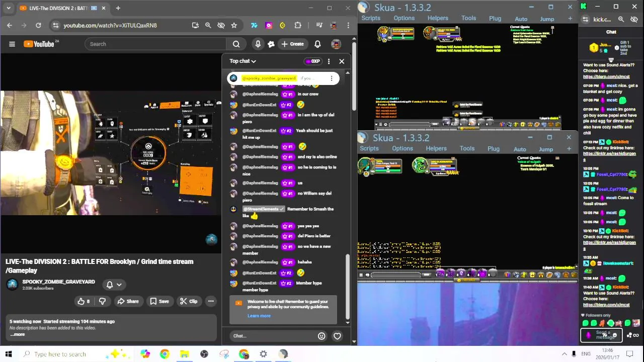Open live chat three-dot options menu
This screenshot has height=362, width=644.
point(329,61)
